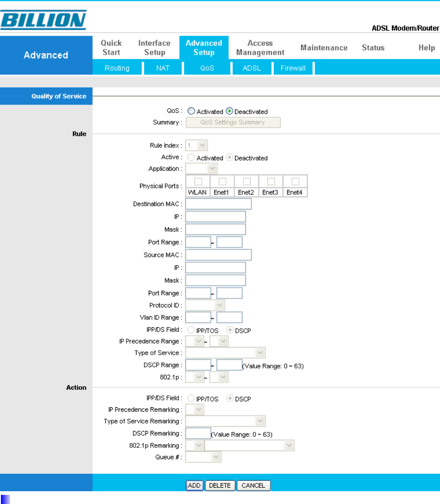Open the Firewall submenu
The width and height of the screenshot is (440, 504).
click(x=293, y=68)
